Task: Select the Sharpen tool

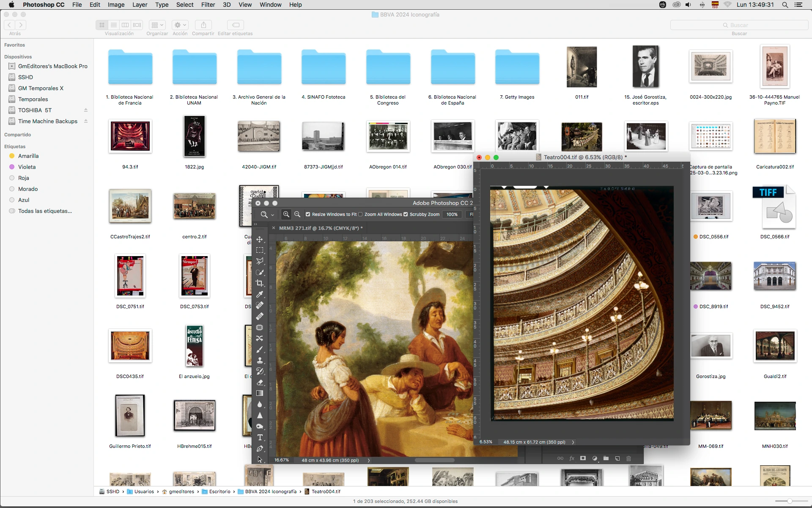Action: pos(260,415)
